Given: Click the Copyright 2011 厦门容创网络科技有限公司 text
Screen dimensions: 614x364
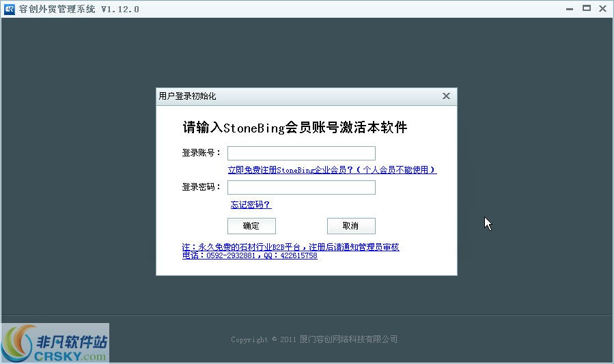Looking at the screenshot, I should click(314, 339).
